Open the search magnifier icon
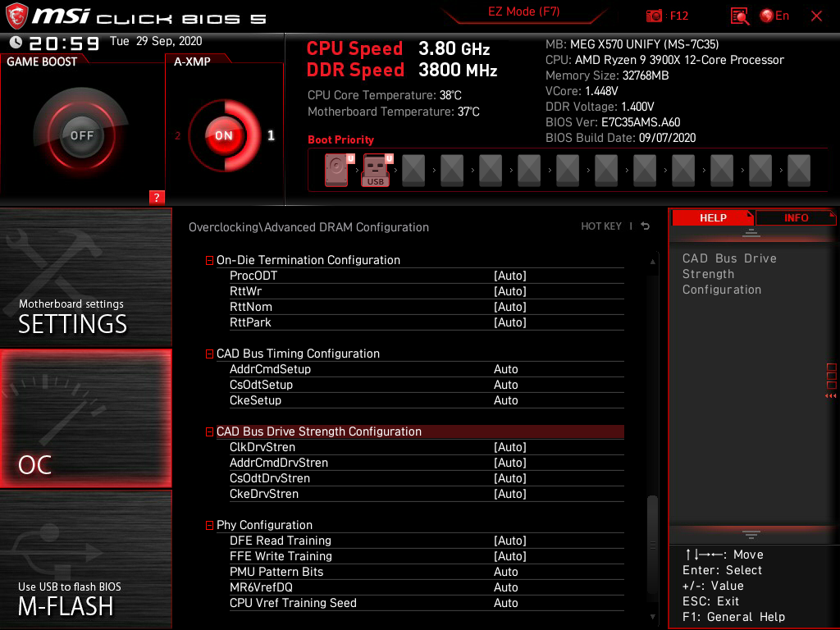This screenshot has width=840, height=630. tap(739, 16)
